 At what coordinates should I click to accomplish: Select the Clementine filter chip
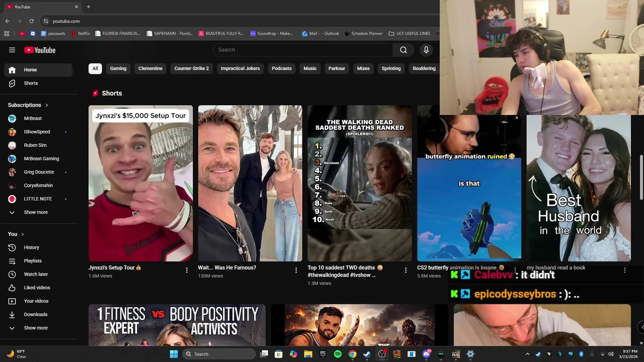(x=150, y=68)
